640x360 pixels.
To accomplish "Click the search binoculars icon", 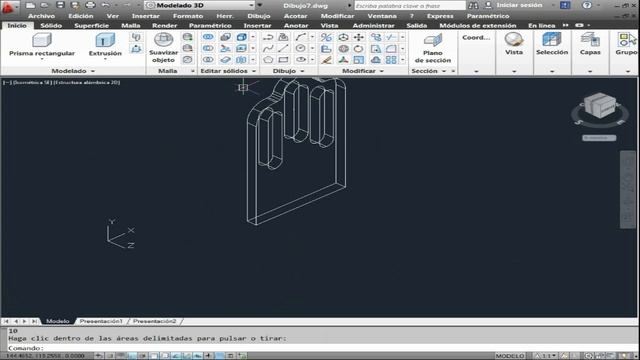I will 473,5.
